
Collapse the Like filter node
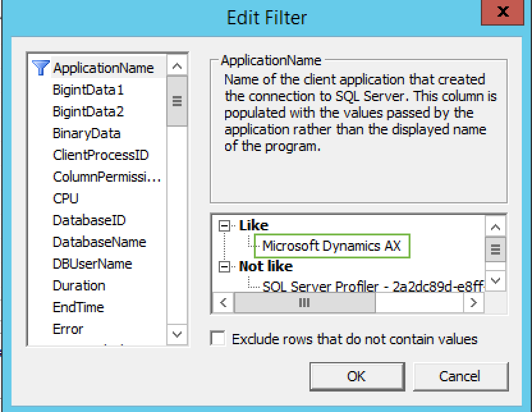224,225
